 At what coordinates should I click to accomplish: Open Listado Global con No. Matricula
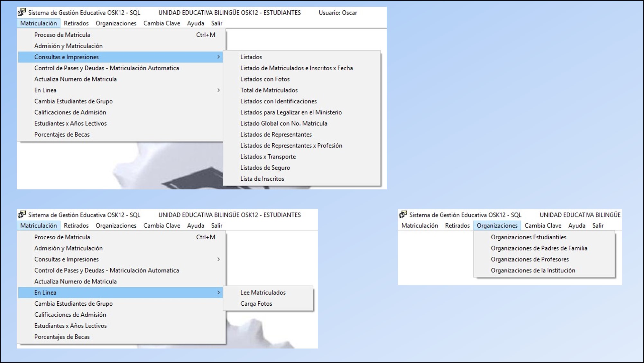click(x=283, y=123)
